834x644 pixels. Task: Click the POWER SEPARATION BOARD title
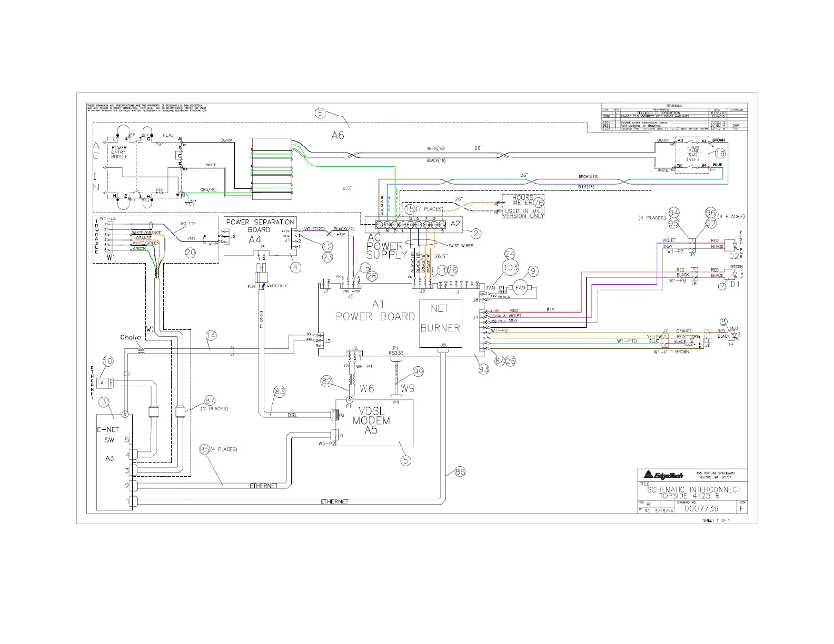click(260, 226)
